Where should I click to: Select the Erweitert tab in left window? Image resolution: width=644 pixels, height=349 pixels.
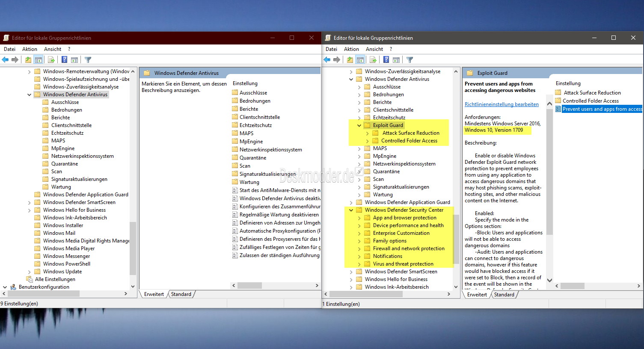tap(154, 294)
